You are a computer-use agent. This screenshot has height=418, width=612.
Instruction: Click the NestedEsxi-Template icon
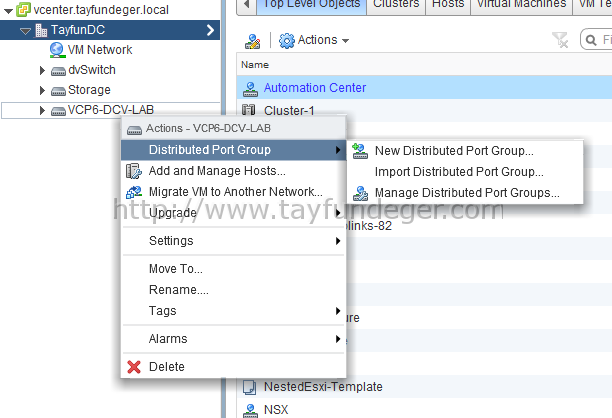pos(249,387)
